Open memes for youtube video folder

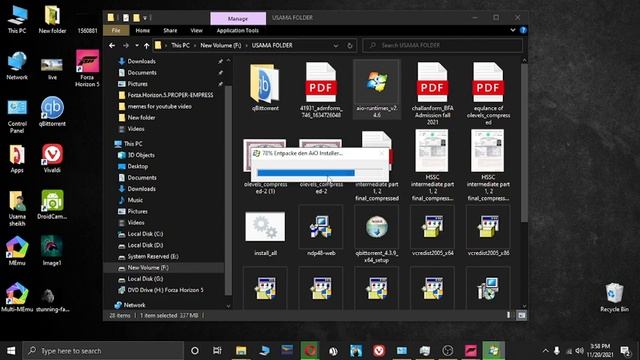coord(159,107)
